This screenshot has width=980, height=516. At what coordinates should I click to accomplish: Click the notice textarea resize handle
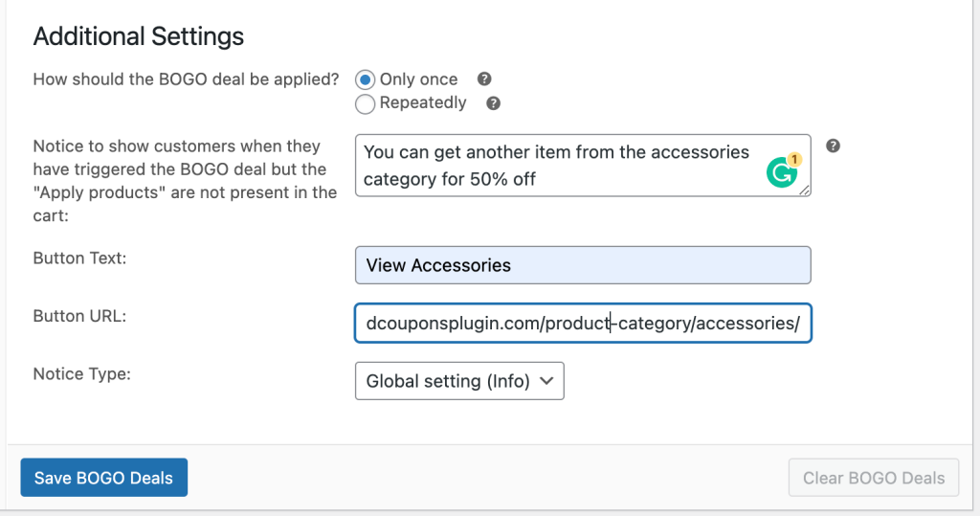(x=804, y=190)
